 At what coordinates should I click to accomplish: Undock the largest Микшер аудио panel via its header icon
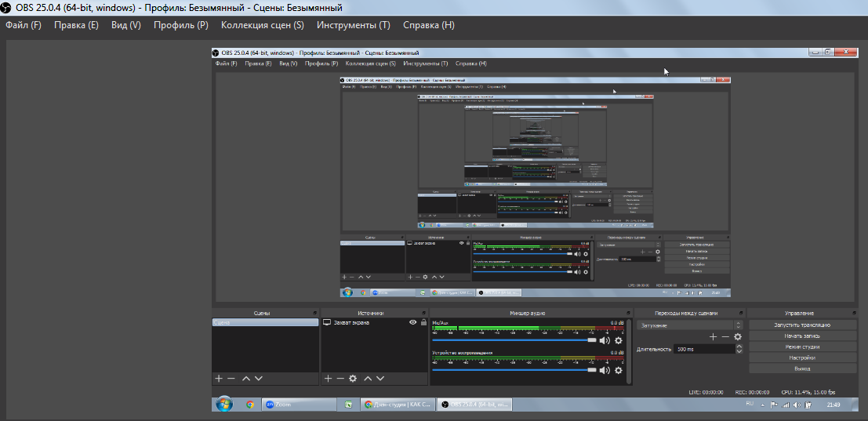pos(629,313)
